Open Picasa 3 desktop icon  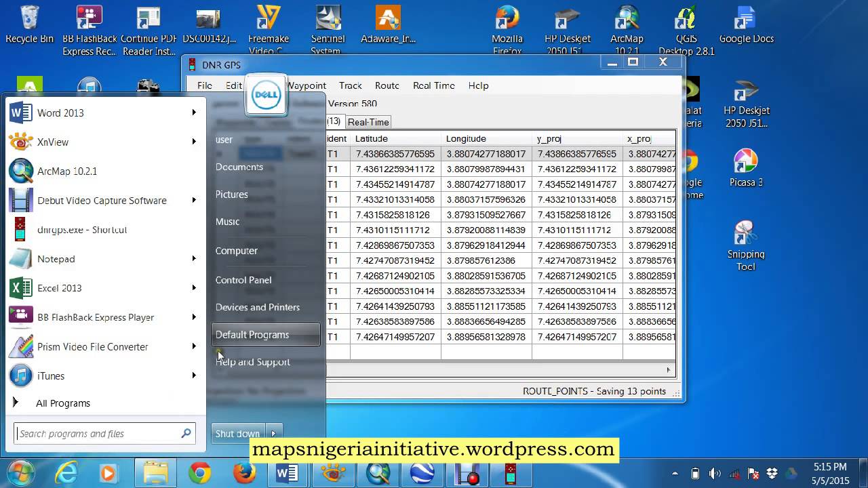(746, 167)
